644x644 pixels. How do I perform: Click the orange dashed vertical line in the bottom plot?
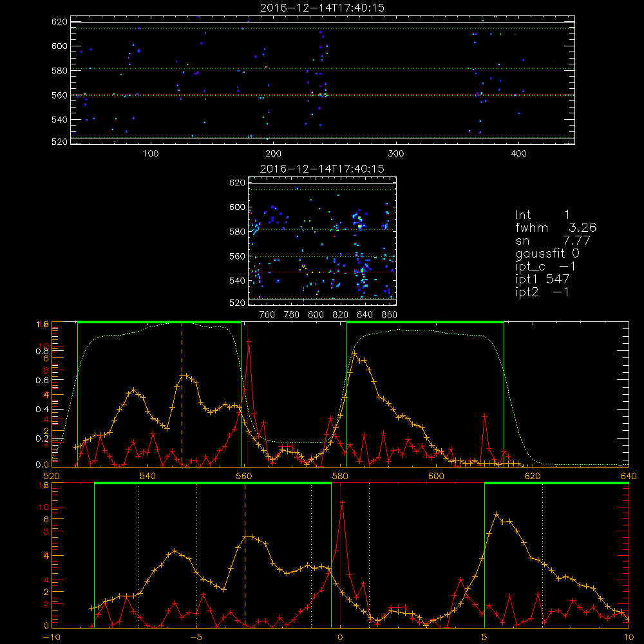(245, 555)
